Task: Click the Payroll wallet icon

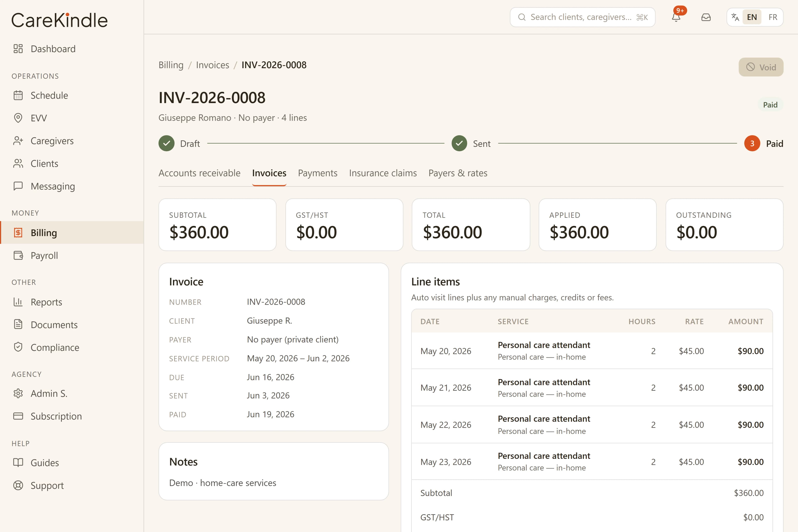Action: point(18,255)
